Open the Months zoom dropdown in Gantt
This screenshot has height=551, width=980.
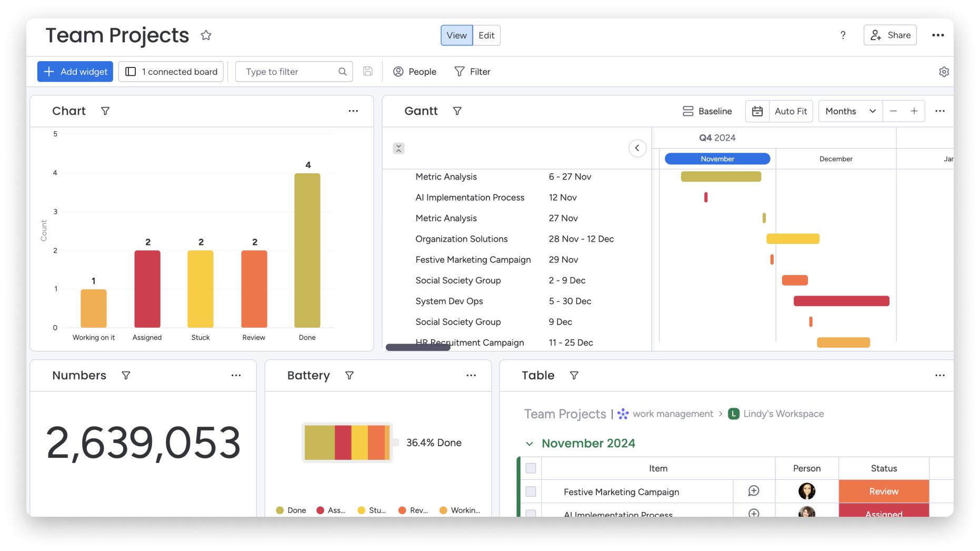pos(849,111)
